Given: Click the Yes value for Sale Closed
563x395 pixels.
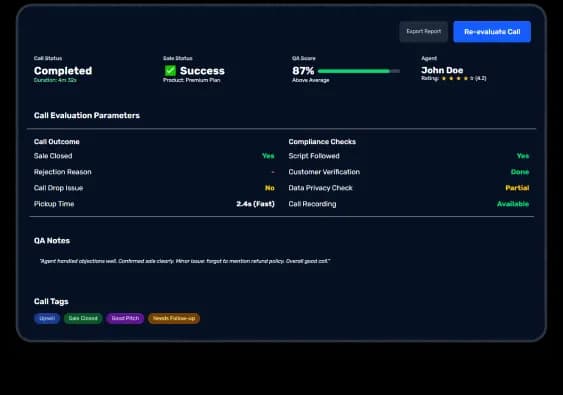Looking at the screenshot, I should (268, 156).
